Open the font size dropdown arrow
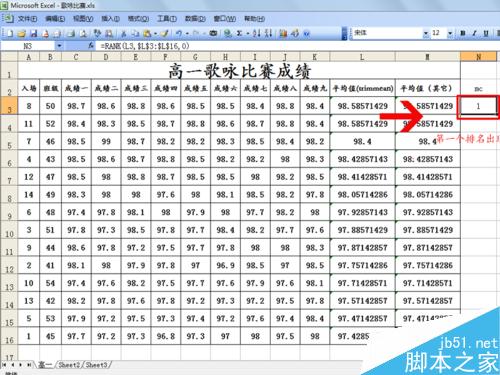Viewport: 500px width, 375px height. (450, 33)
